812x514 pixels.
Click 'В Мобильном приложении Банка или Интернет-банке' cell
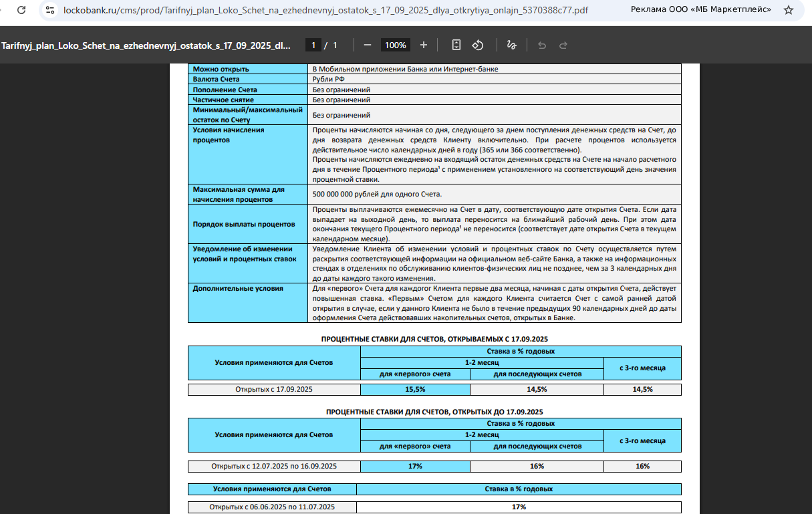tap(495, 69)
